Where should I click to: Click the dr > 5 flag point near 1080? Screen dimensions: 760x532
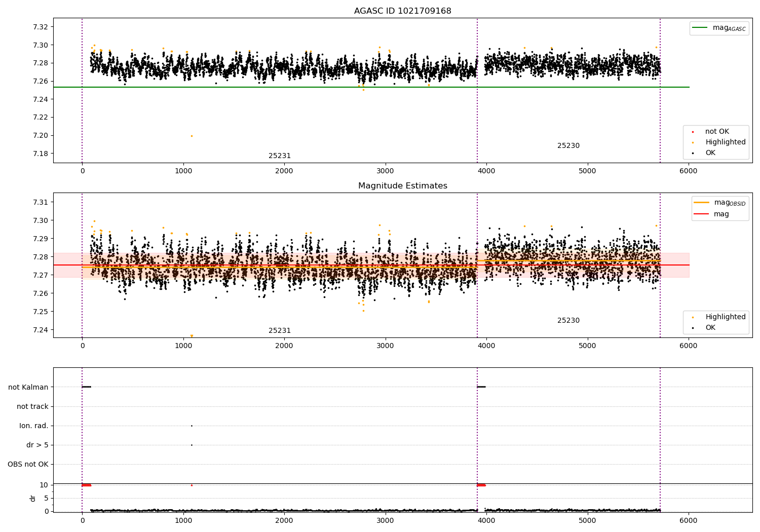[x=192, y=445]
